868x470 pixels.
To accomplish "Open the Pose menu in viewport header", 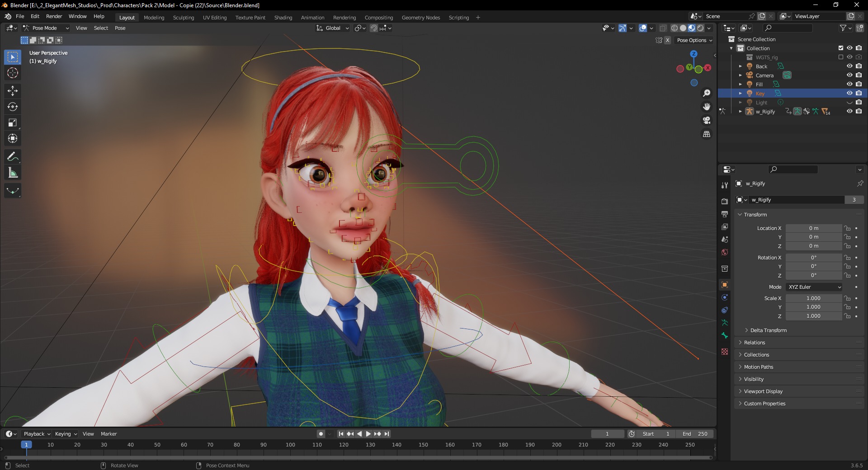I will (120, 28).
